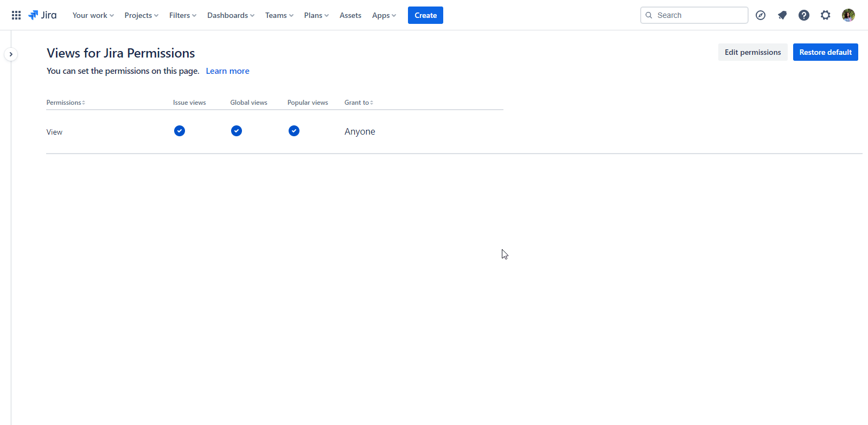Toggle the Global views checkmark for View
This screenshot has width=868, height=425.
click(x=237, y=131)
